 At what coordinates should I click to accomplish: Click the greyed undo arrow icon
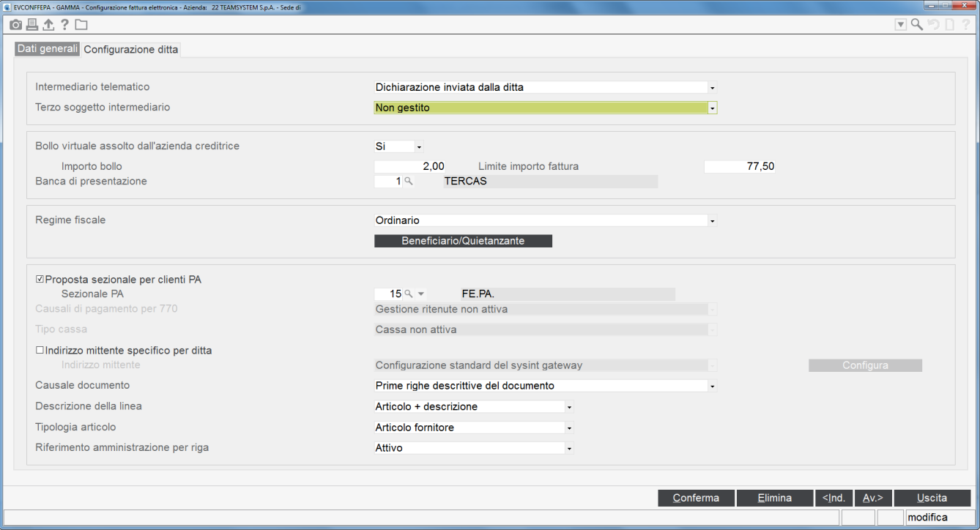point(933,25)
